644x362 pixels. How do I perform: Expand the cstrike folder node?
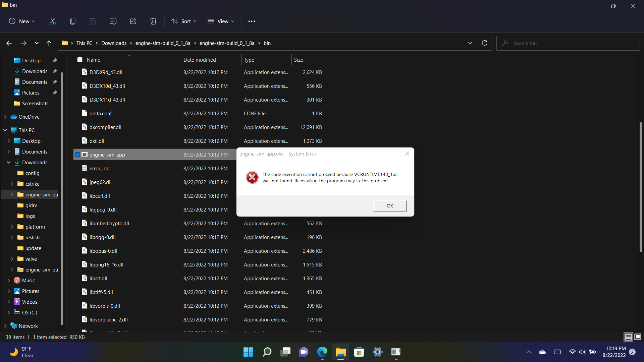tap(12, 184)
